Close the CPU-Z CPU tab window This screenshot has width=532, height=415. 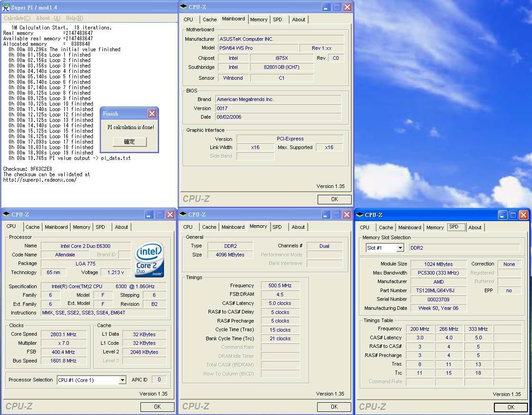170,214
